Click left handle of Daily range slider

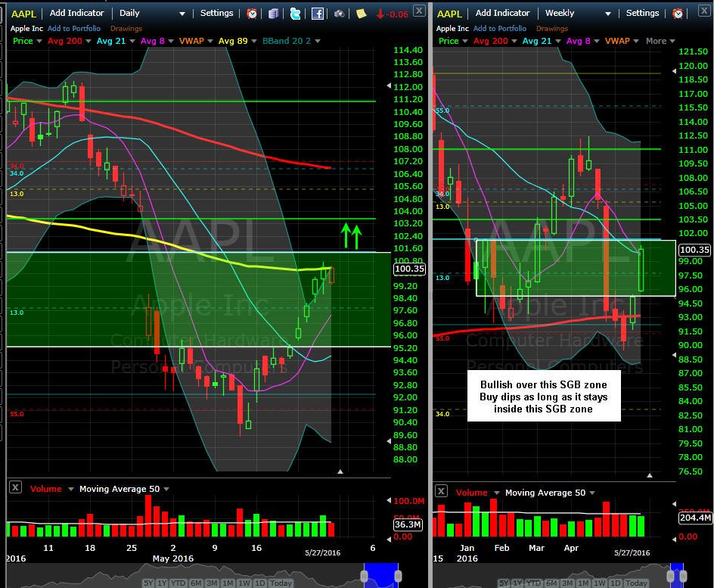click(x=364, y=576)
